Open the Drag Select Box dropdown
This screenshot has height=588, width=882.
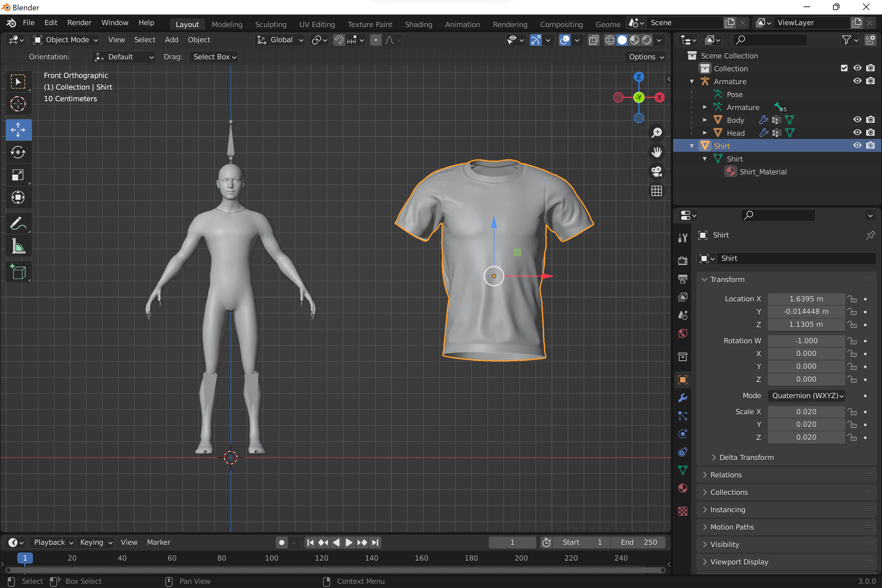pos(214,57)
